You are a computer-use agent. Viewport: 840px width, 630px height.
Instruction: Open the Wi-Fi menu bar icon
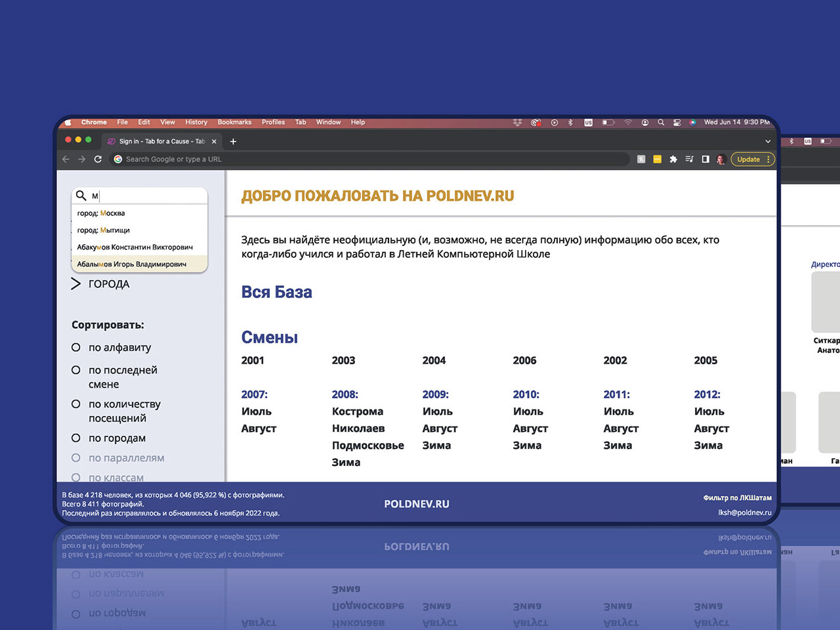pos(628,122)
